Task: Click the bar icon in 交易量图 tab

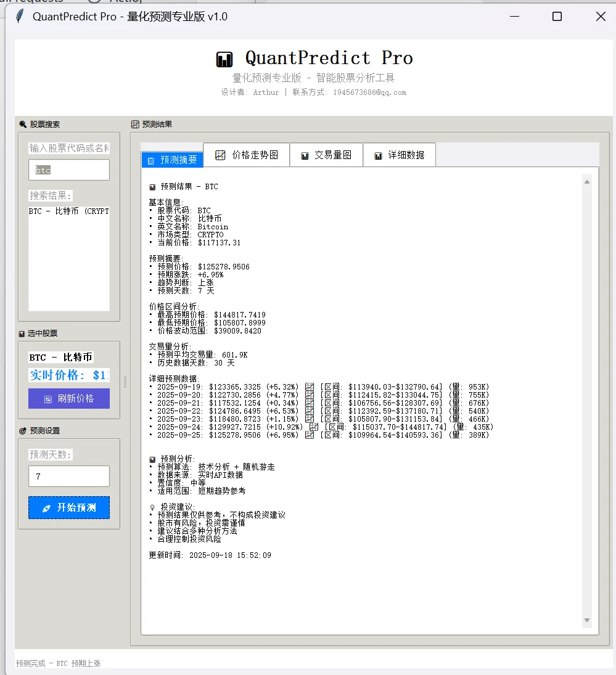Action: tap(305, 156)
